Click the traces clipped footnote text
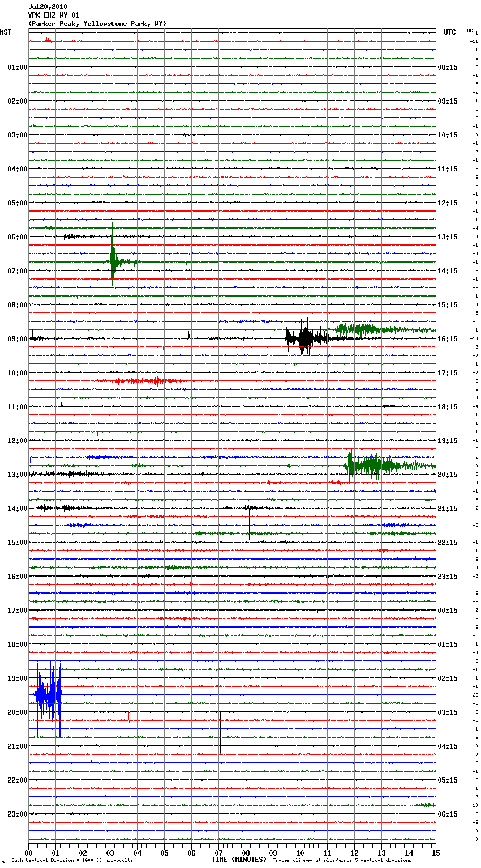Screen dimensions: 481x868 [x=342, y=861]
